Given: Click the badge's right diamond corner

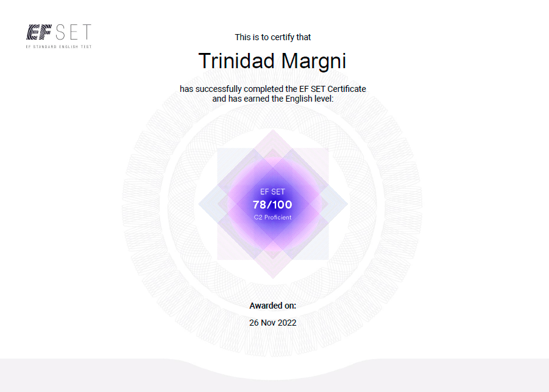Looking at the screenshot, I should (x=344, y=204).
